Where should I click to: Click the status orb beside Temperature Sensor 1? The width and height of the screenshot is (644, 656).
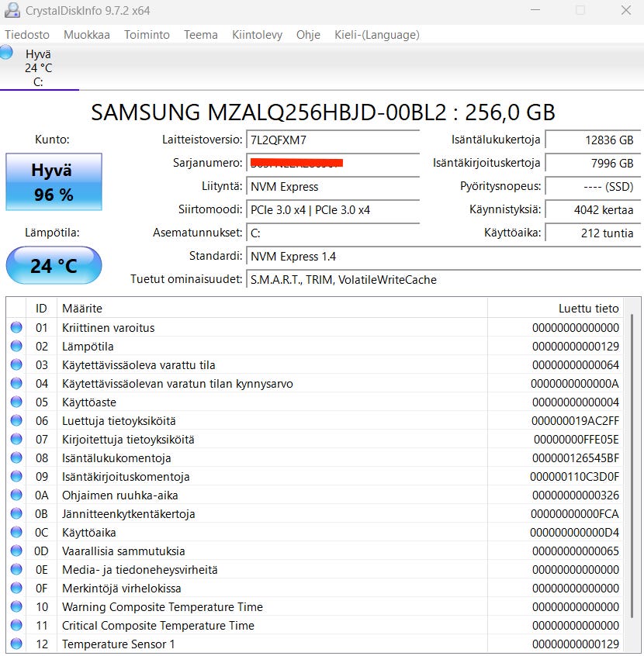point(16,644)
